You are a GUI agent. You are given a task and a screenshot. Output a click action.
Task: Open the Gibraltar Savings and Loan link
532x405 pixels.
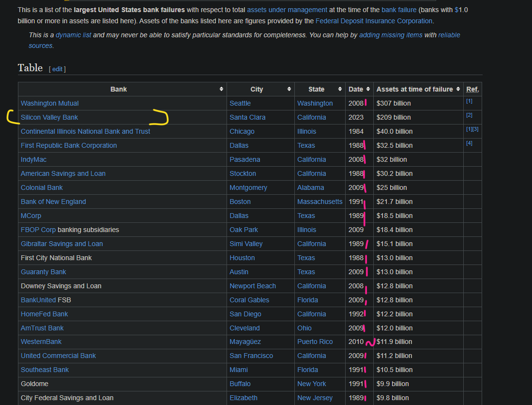click(61, 244)
